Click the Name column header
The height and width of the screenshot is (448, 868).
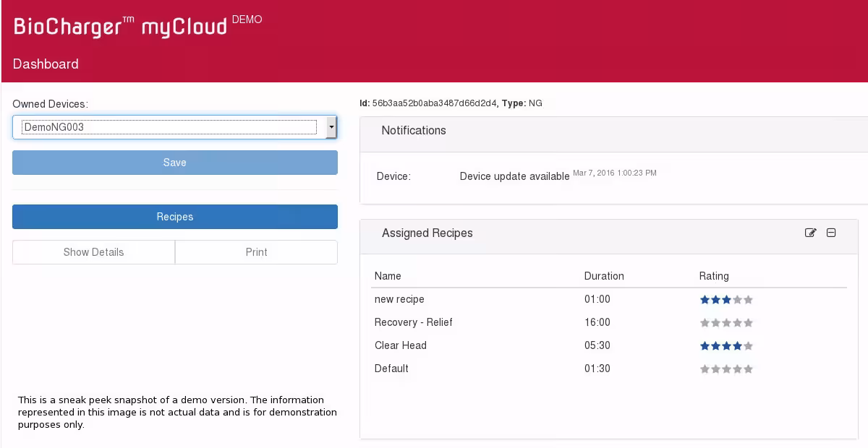388,276
